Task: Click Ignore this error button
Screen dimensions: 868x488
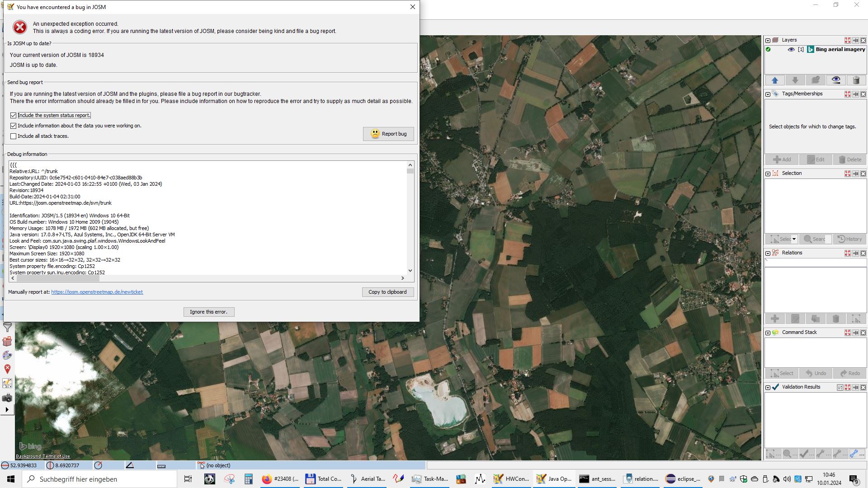Action: pyautogui.click(x=209, y=312)
